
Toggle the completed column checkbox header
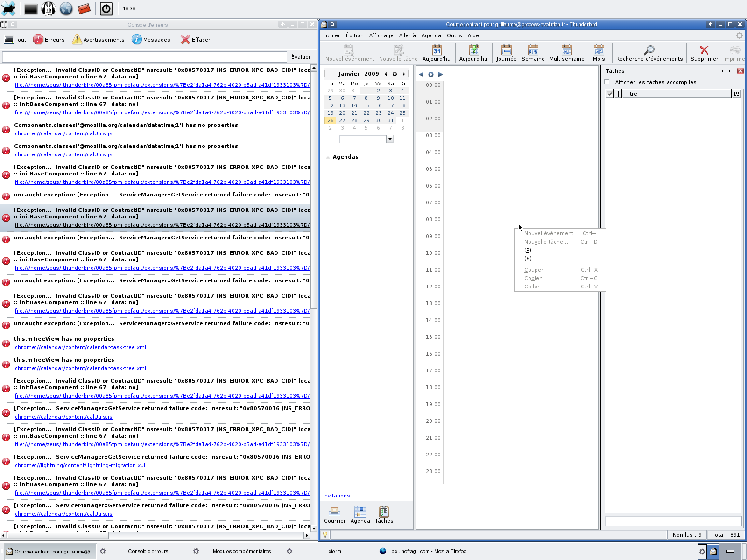(x=610, y=94)
